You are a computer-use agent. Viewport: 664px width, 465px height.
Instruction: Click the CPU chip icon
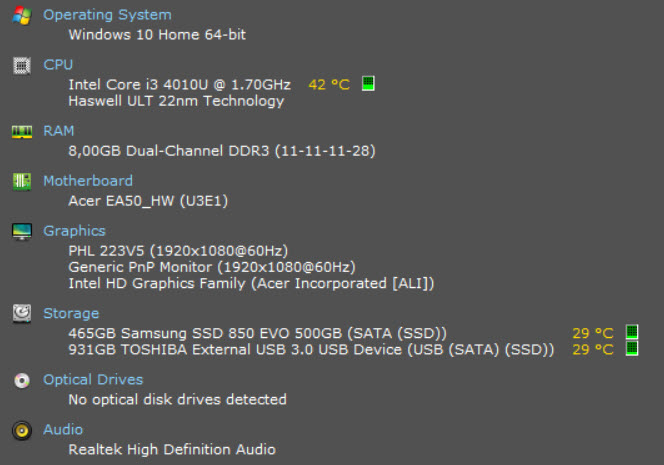(x=22, y=66)
